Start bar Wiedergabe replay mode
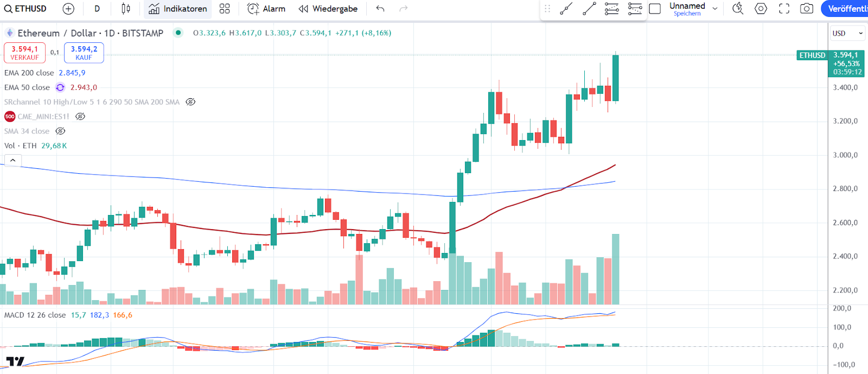This screenshot has width=868, height=374. (328, 9)
